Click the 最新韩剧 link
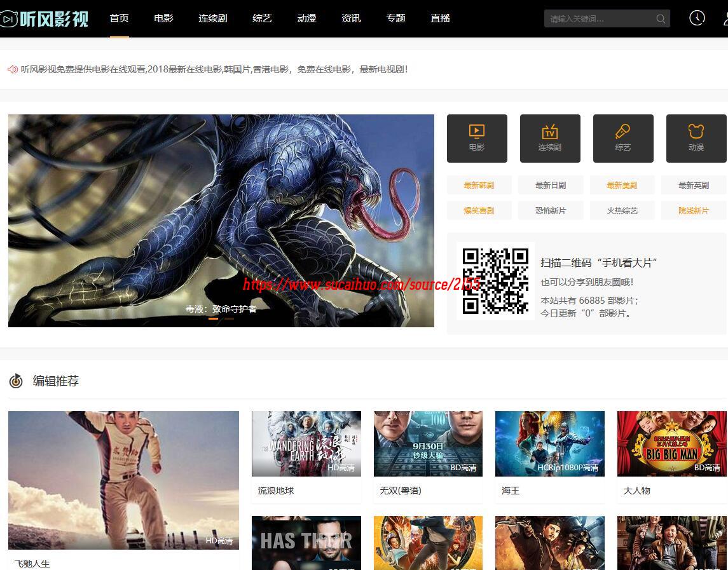The width and height of the screenshot is (728, 570). [479, 185]
